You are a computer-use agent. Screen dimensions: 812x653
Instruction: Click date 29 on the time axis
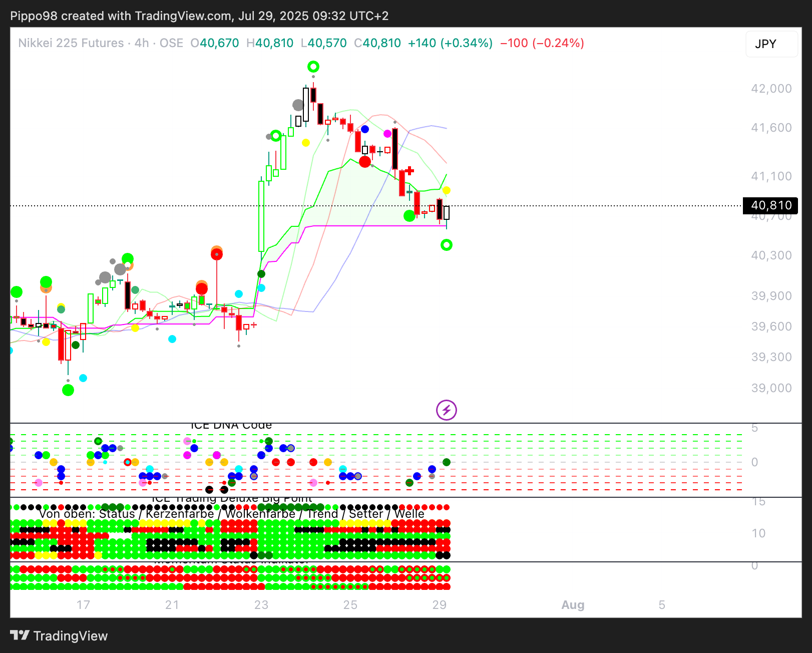coord(440,605)
